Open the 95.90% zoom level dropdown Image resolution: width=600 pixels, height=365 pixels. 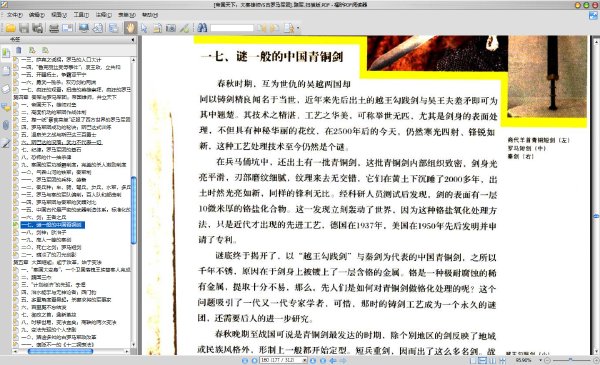click(540, 360)
